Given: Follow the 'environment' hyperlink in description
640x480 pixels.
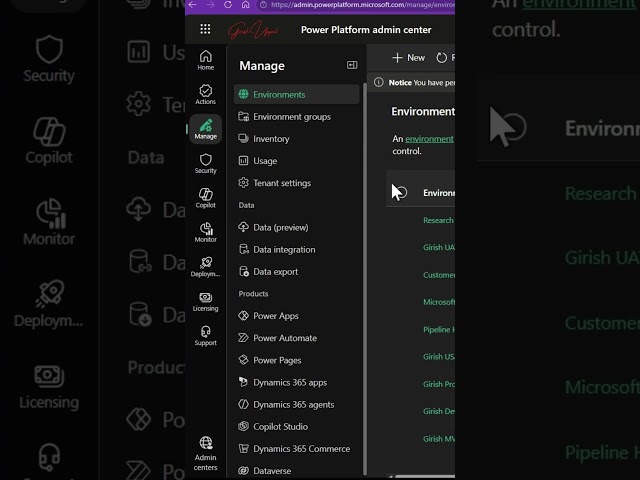Looking at the screenshot, I should coord(429,139).
